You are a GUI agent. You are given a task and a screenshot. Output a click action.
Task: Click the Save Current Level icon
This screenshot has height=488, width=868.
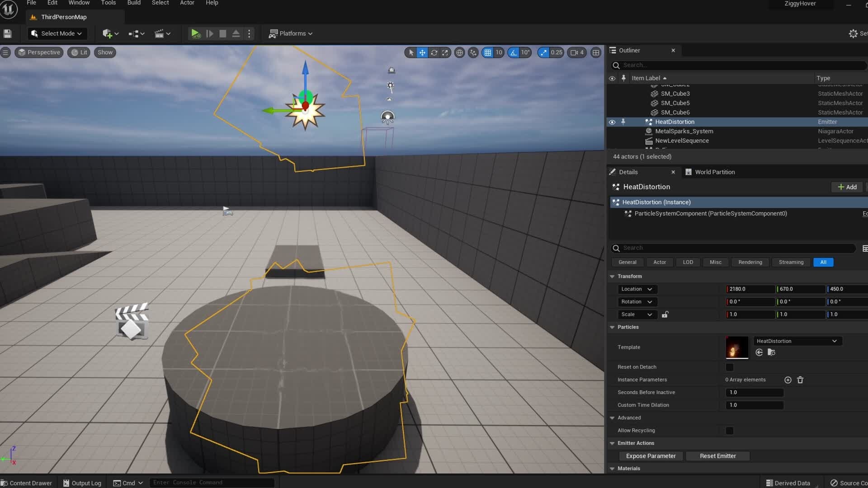point(7,33)
